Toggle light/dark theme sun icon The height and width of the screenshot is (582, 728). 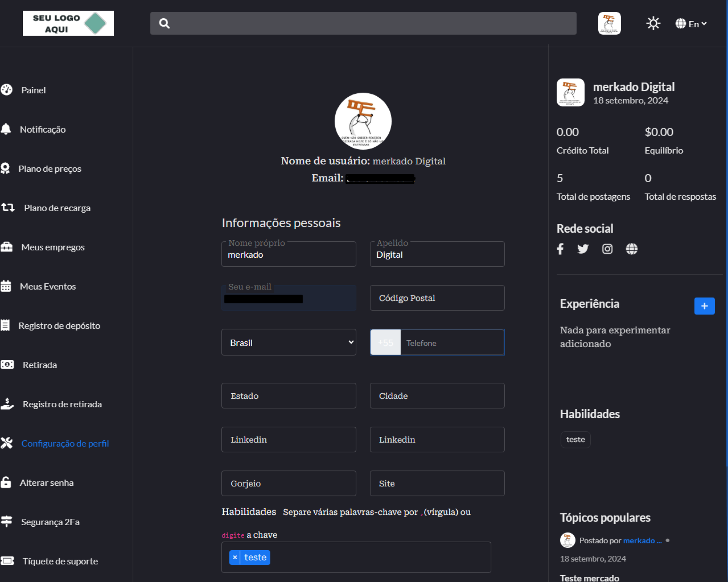(x=653, y=23)
